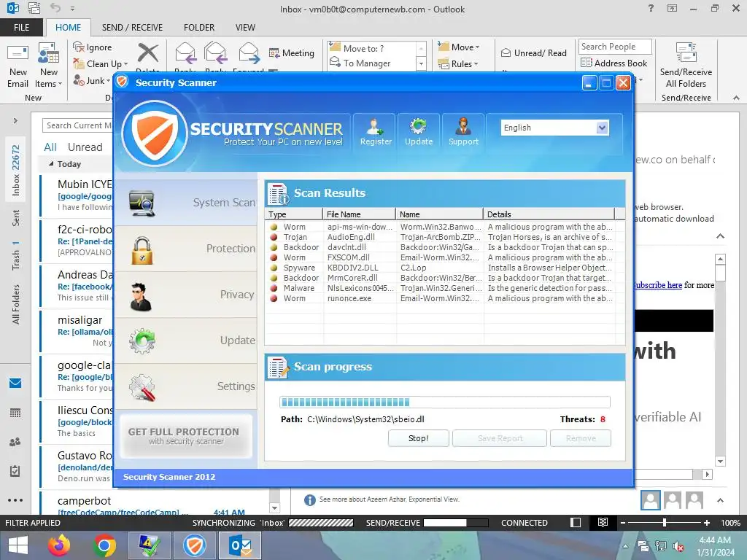The image size is (747, 560).
Task: Open the Settings section in sidebar
Action: click(186, 386)
